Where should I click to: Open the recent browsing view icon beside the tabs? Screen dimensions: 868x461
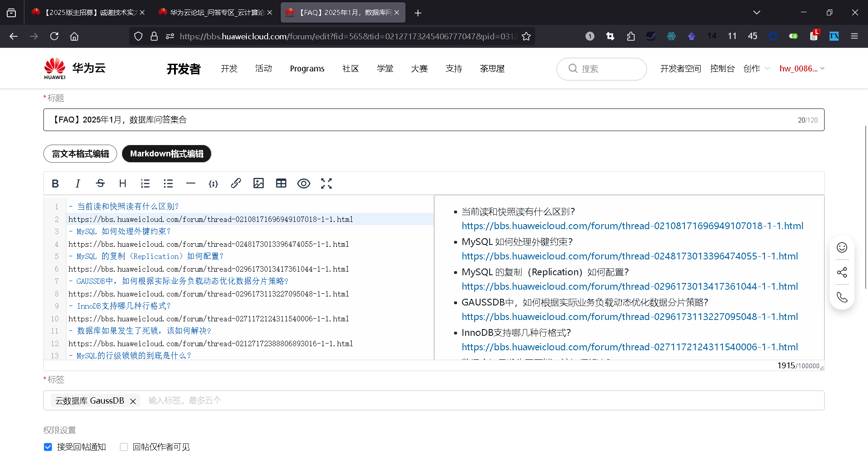coord(11,13)
